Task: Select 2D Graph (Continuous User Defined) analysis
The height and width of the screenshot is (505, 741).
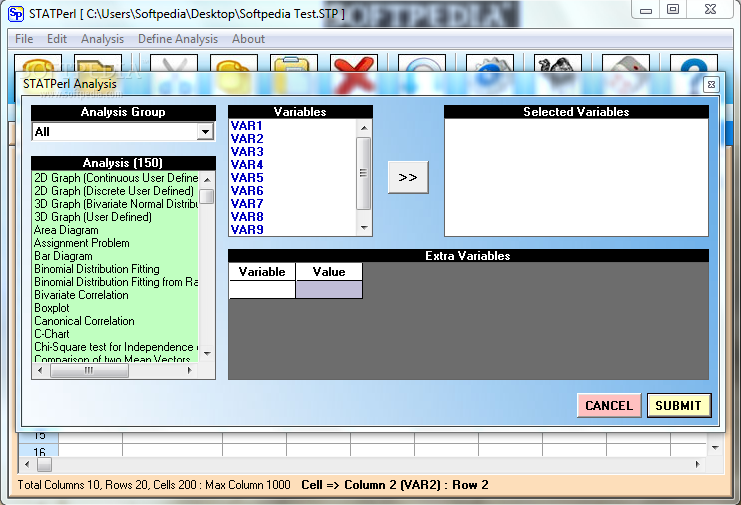Action: (116, 178)
